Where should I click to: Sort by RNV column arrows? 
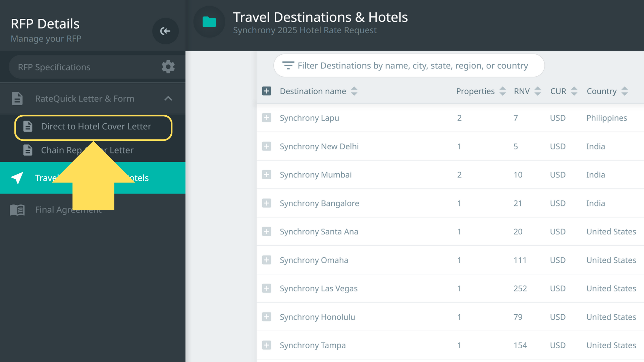[537, 91]
